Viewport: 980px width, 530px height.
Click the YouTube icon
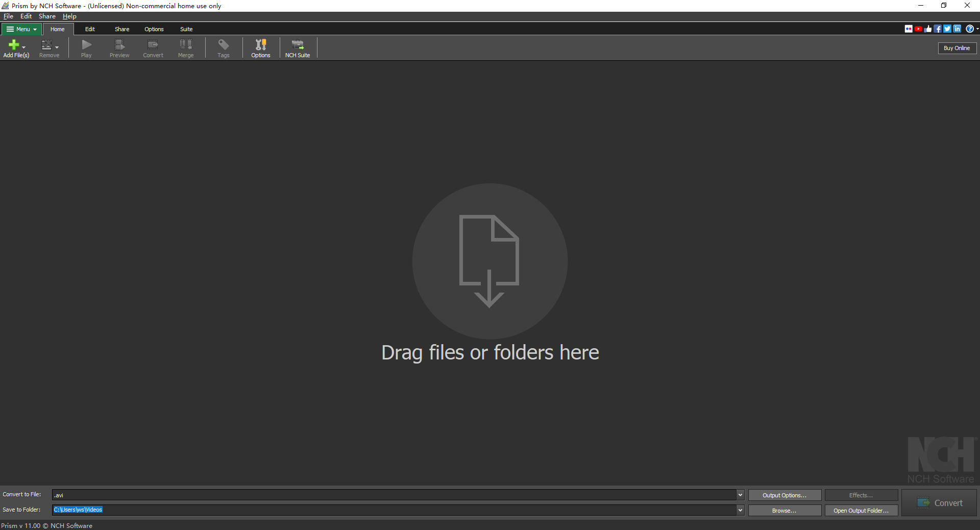pos(918,29)
